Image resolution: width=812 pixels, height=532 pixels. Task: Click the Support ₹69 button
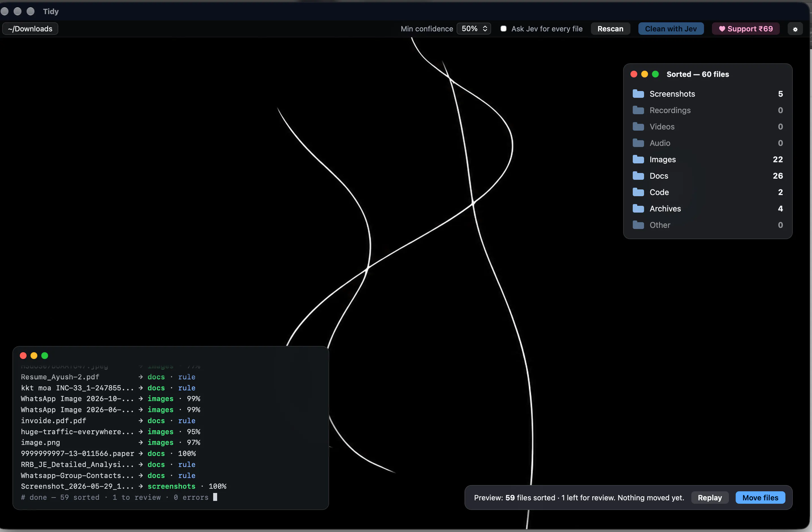click(746, 29)
